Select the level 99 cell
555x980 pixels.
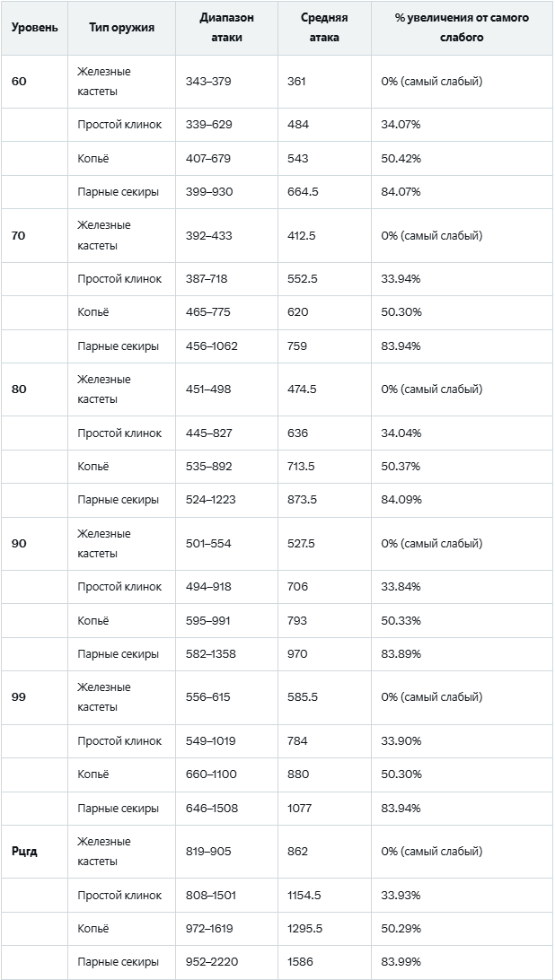coord(20,697)
